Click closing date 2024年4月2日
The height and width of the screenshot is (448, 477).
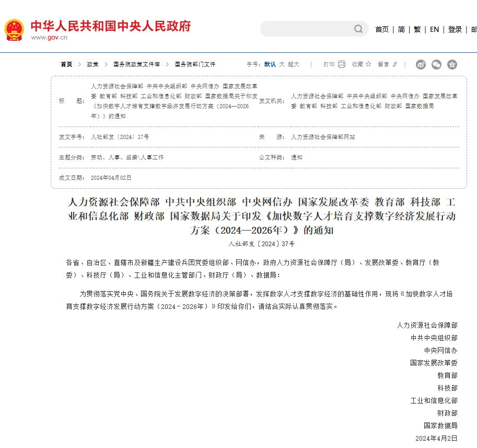(x=437, y=438)
